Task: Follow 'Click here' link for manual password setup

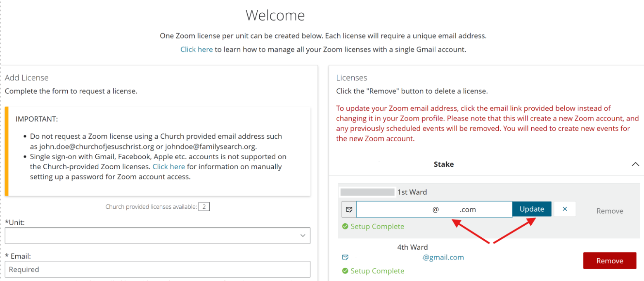Action: [x=168, y=167]
